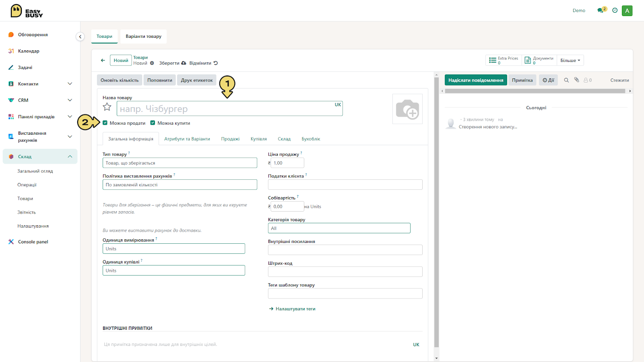Open the Більше dropdown

click(x=570, y=60)
